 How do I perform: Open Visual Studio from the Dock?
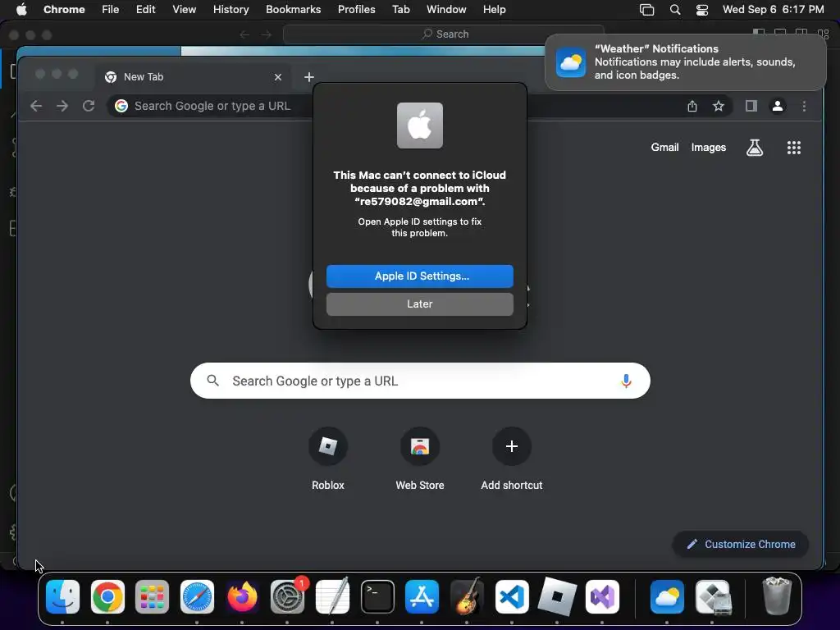(602, 597)
